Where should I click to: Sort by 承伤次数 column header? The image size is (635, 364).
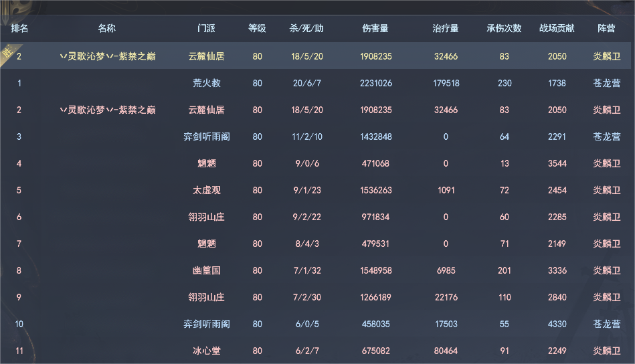505,28
